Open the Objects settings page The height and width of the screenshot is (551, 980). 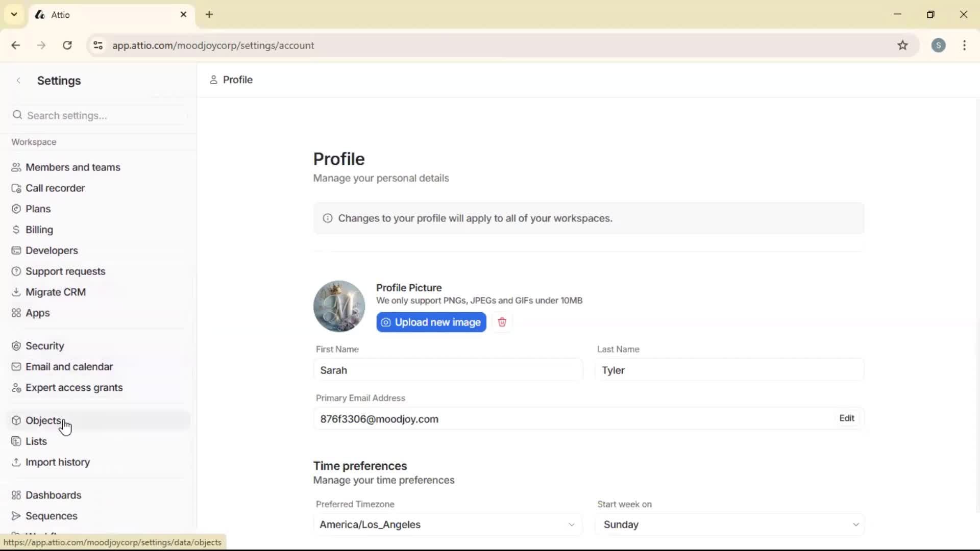[x=98, y=420]
